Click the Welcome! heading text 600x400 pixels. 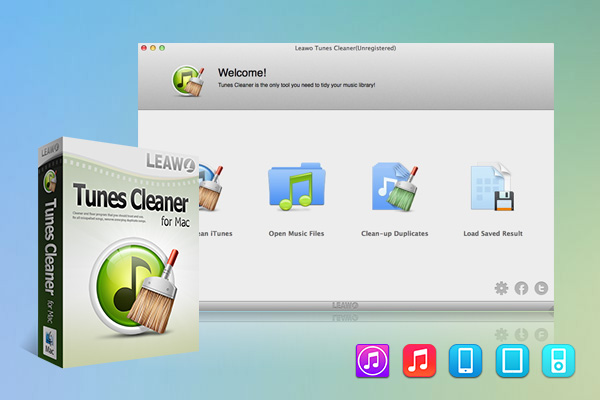(x=242, y=73)
